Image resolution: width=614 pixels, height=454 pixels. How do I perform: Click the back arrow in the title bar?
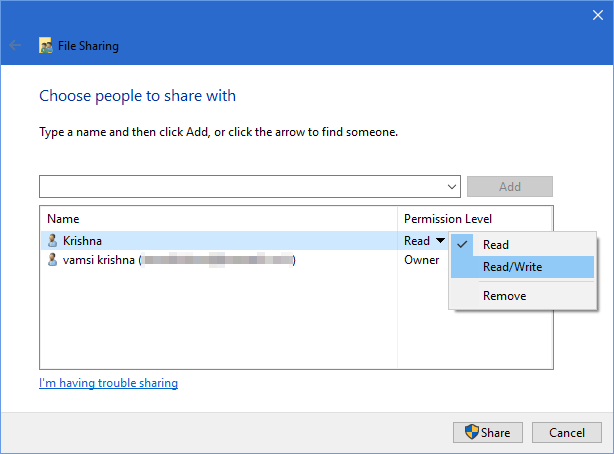[x=15, y=45]
